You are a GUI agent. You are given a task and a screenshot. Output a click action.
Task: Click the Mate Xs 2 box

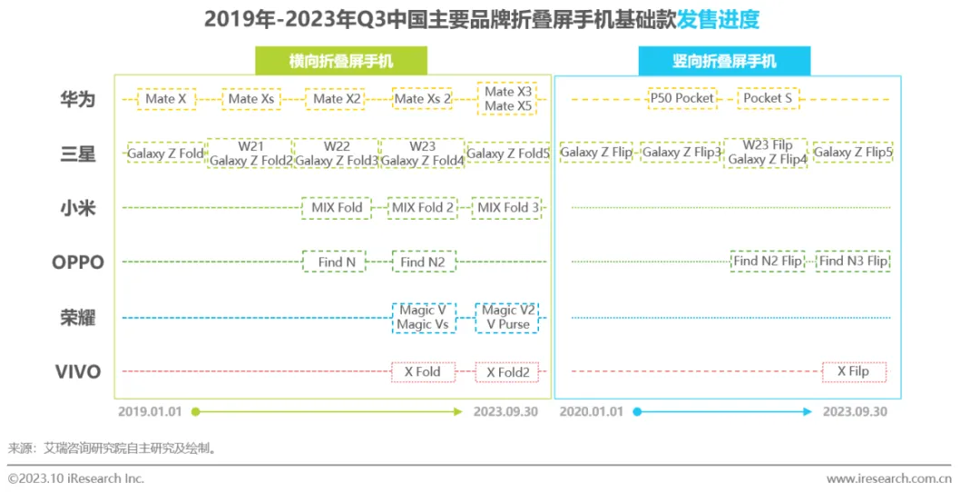click(422, 99)
